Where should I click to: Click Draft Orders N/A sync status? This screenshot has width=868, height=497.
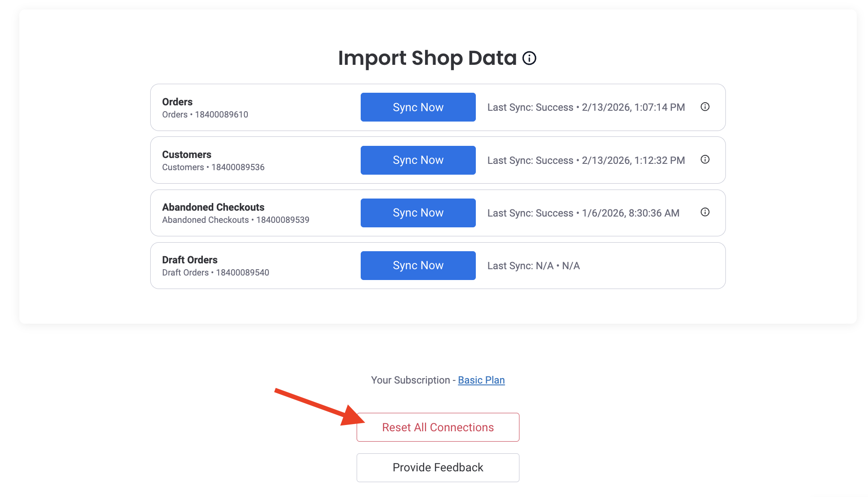tap(533, 266)
